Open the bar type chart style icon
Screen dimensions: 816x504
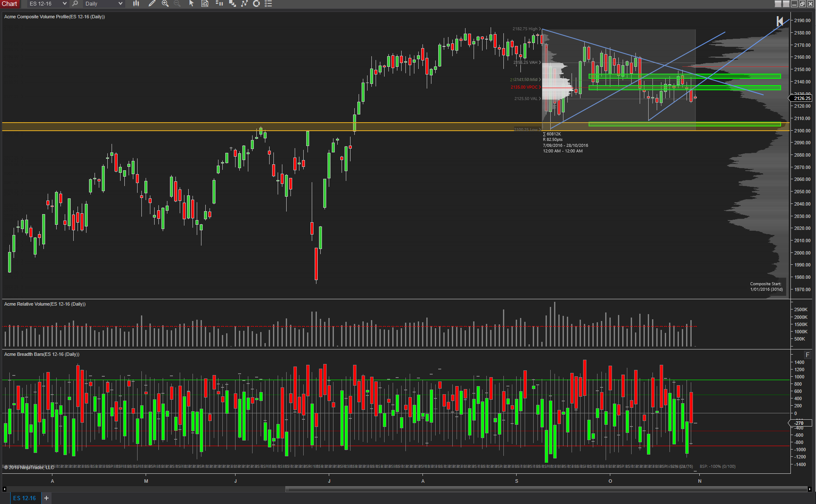(136, 3)
